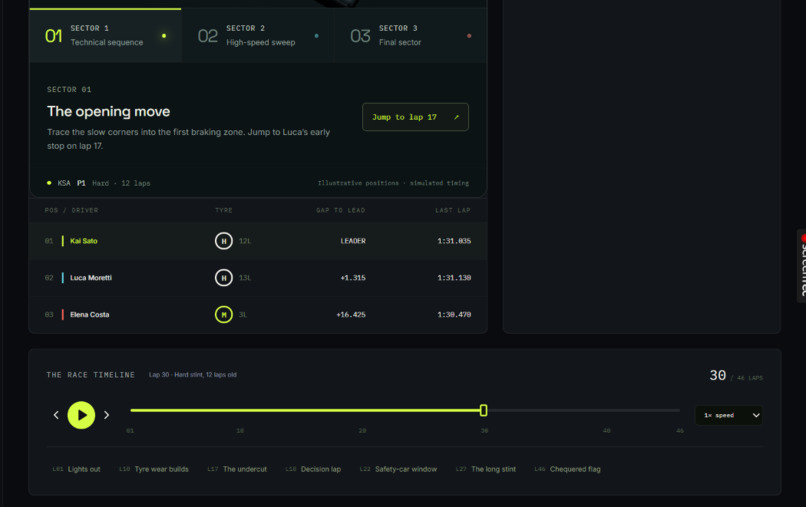
Task: Click the +16.425 gap for Elena Costa
Action: point(351,315)
